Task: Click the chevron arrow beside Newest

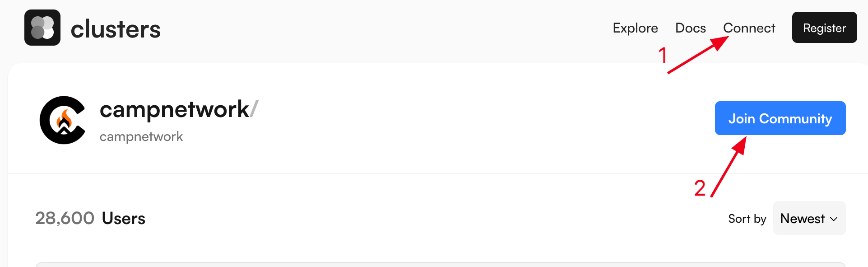Action: coord(834,219)
